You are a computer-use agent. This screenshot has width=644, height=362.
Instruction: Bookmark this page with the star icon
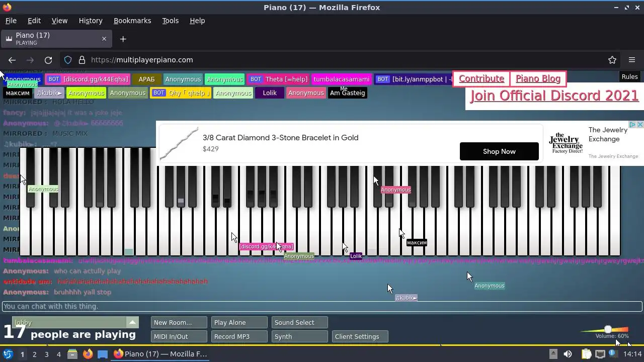coord(612,60)
